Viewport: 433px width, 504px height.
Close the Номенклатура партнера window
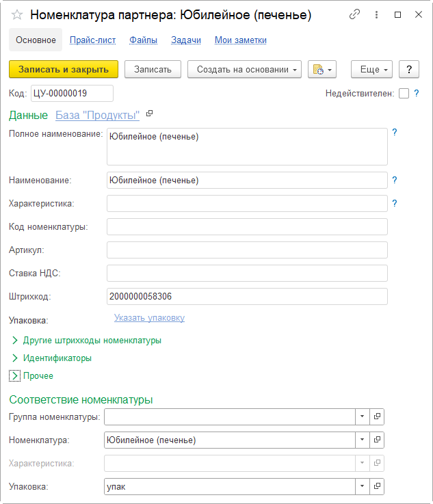(x=419, y=14)
